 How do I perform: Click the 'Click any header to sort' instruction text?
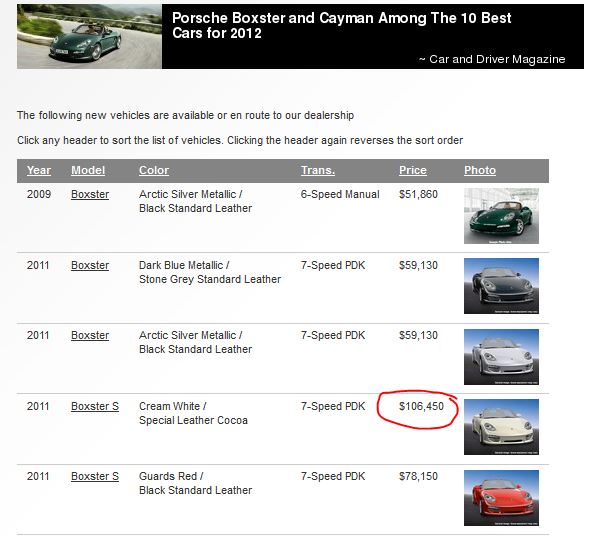tap(240, 140)
